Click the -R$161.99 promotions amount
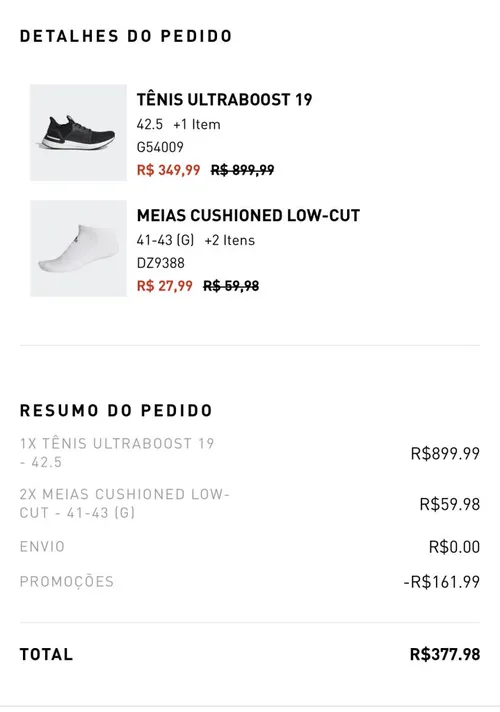This screenshot has width=500, height=712. [x=441, y=582]
